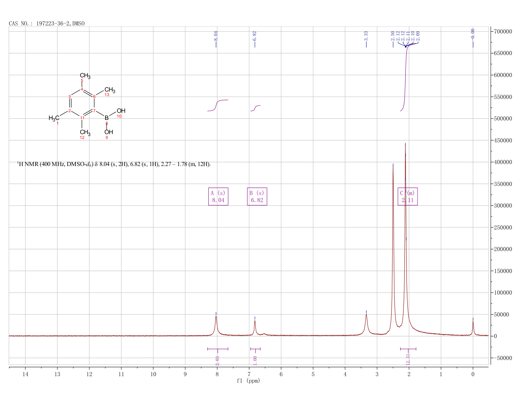
Task: Click the integral range bar under 6.82 peak
Action: [255, 349]
